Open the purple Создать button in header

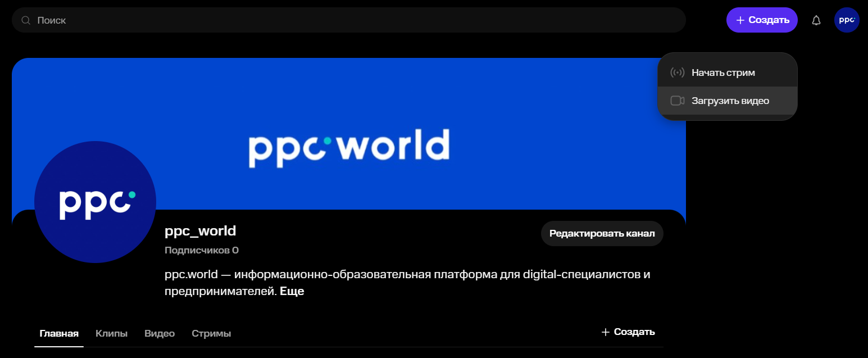(x=762, y=20)
